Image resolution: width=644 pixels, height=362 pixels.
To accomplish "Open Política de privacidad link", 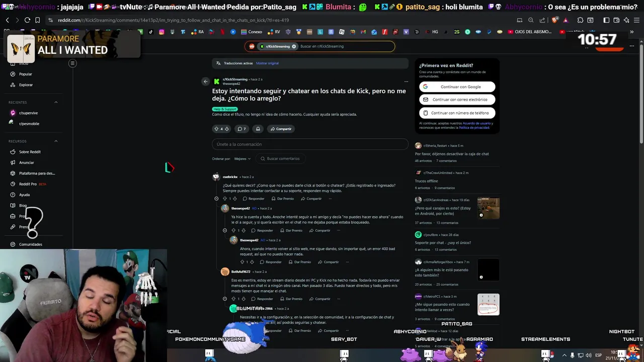I will [474, 128].
